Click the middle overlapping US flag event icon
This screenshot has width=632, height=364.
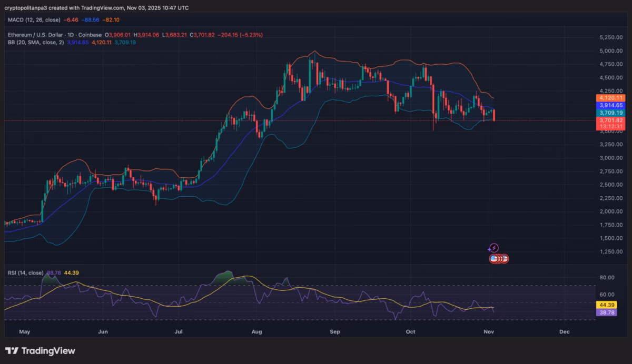click(499, 259)
